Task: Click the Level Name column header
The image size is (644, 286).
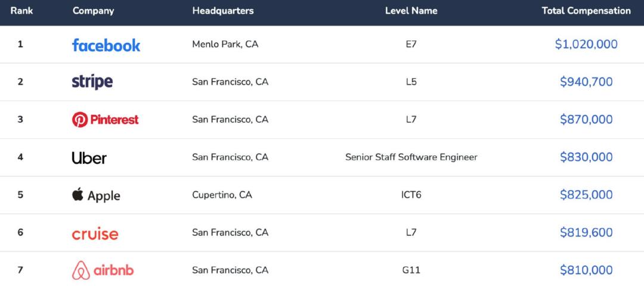Action: pos(411,11)
